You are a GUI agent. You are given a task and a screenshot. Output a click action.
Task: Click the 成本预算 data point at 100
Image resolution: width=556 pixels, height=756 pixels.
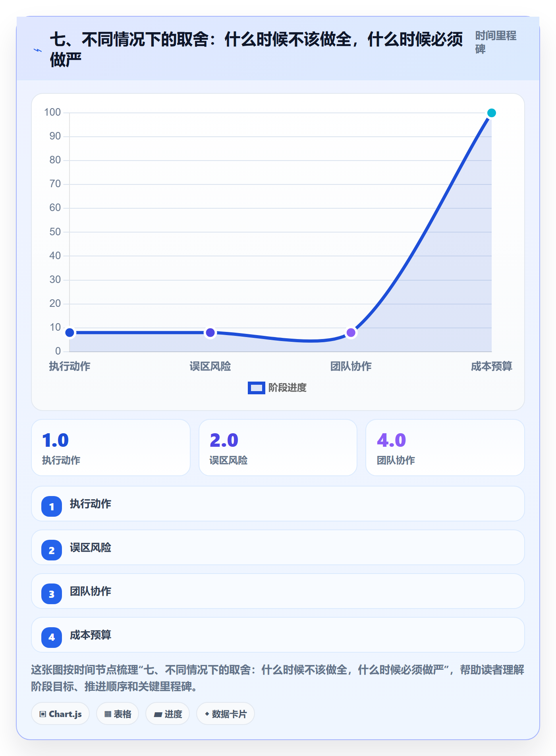click(x=491, y=113)
